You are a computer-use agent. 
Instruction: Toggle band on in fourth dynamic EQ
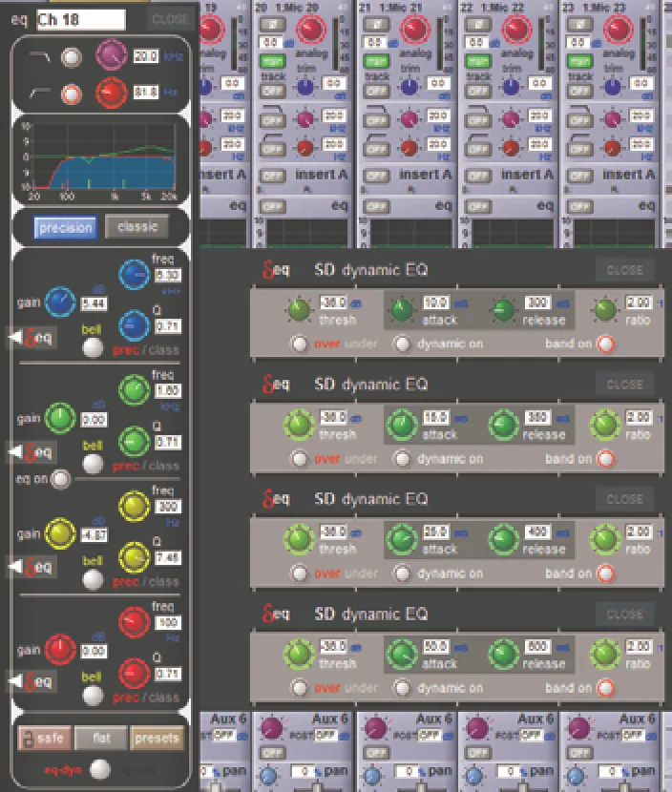606,688
